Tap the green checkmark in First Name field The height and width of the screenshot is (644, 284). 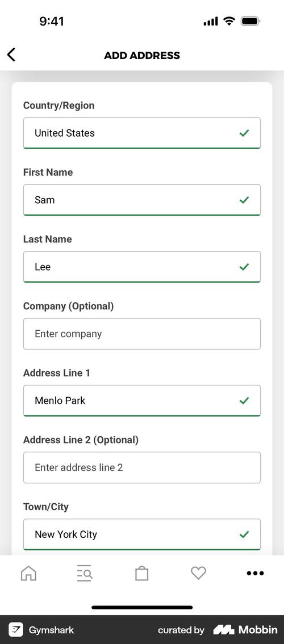[x=244, y=200]
